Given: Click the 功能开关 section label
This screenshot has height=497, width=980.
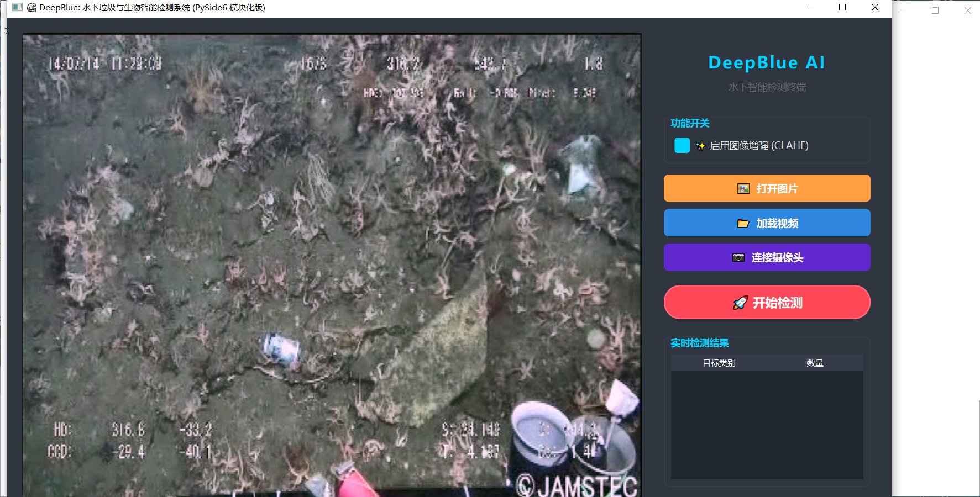Looking at the screenshot, I should [x=690, y=123].
